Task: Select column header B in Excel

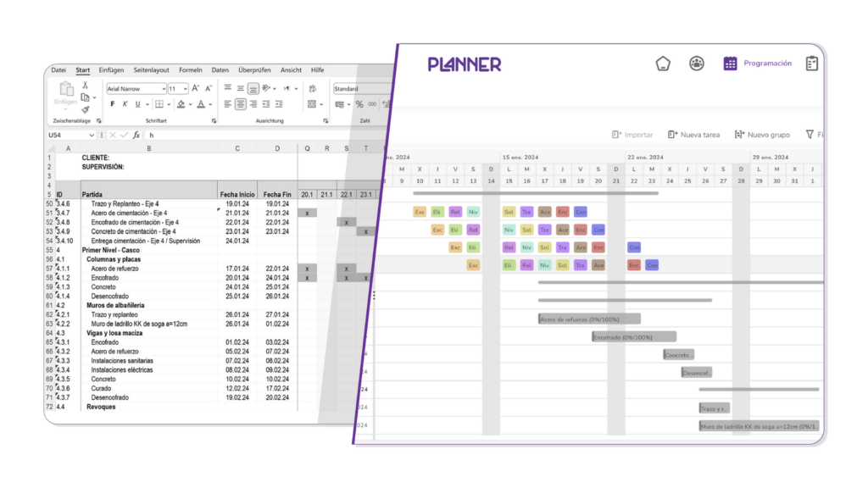Action: pyautogui.click(x=149, y=148)
